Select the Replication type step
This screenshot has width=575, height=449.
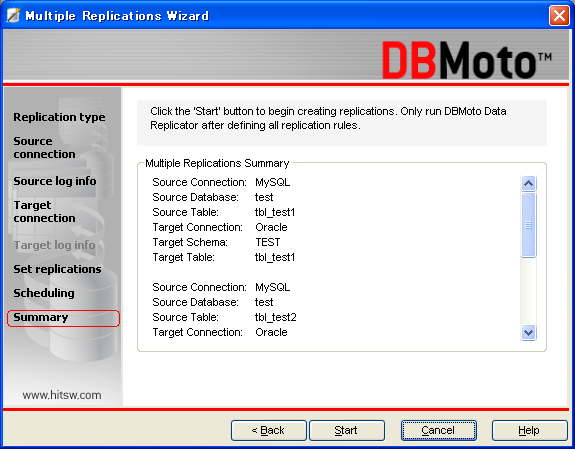pyautogui.click(x=59, y=117)
